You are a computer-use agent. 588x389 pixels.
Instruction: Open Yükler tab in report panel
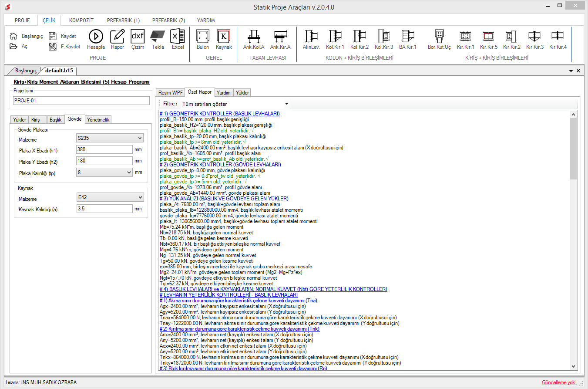242,92
